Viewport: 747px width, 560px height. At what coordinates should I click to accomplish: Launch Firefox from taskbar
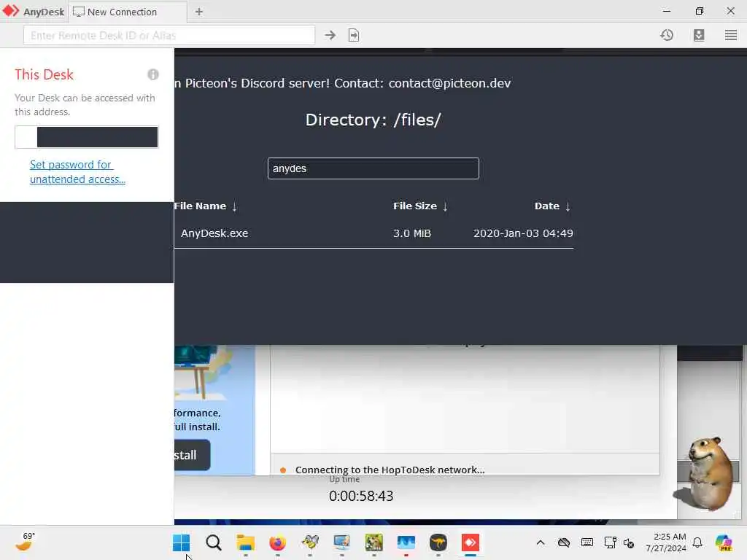coord(277,542)
